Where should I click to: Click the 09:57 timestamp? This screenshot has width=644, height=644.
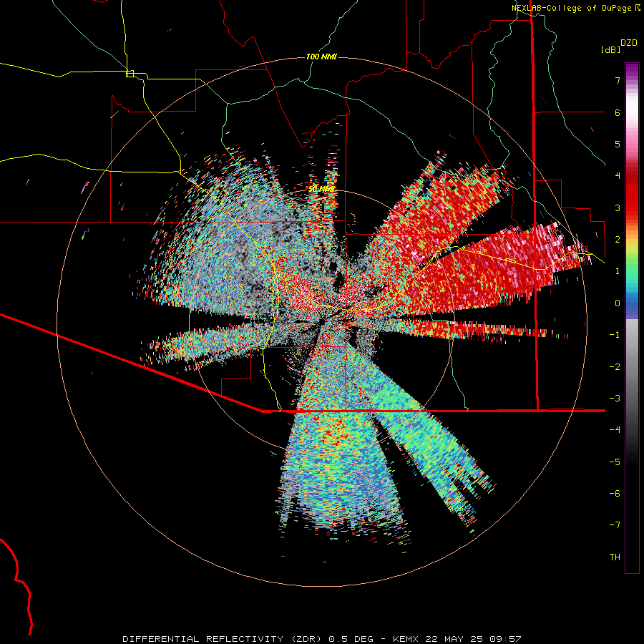pyautogui.click(x=506, y=639)
